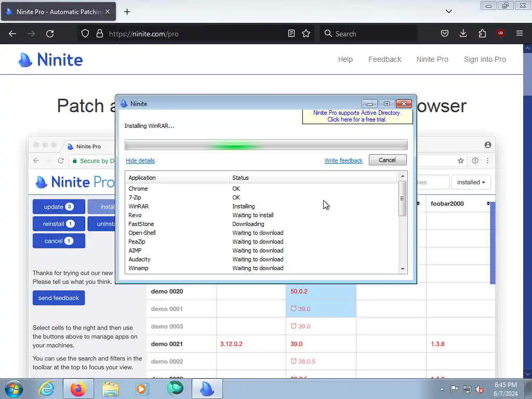532x399 pixels.
Task: Open Feedback in the site navigation
Action: pos(385,59)
